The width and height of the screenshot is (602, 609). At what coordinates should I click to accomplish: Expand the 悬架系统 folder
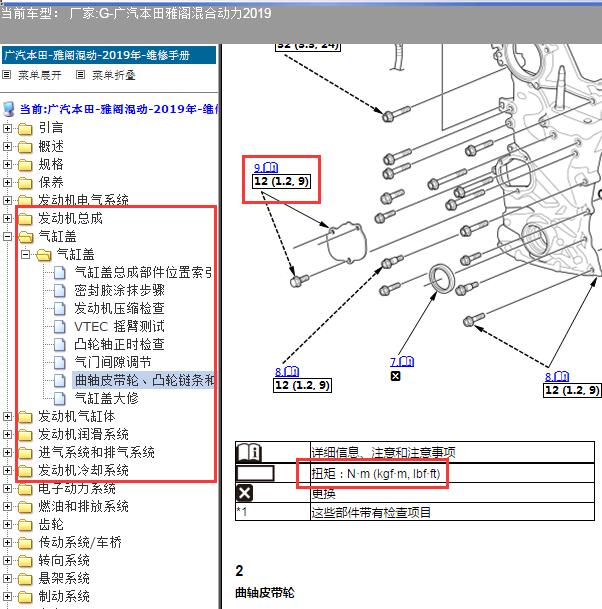coord(7,578)
